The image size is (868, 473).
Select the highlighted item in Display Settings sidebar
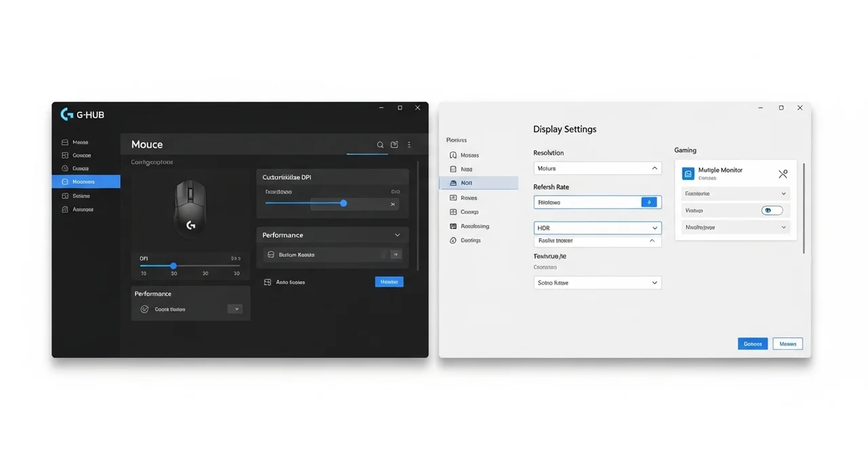[x=479, y=183]
